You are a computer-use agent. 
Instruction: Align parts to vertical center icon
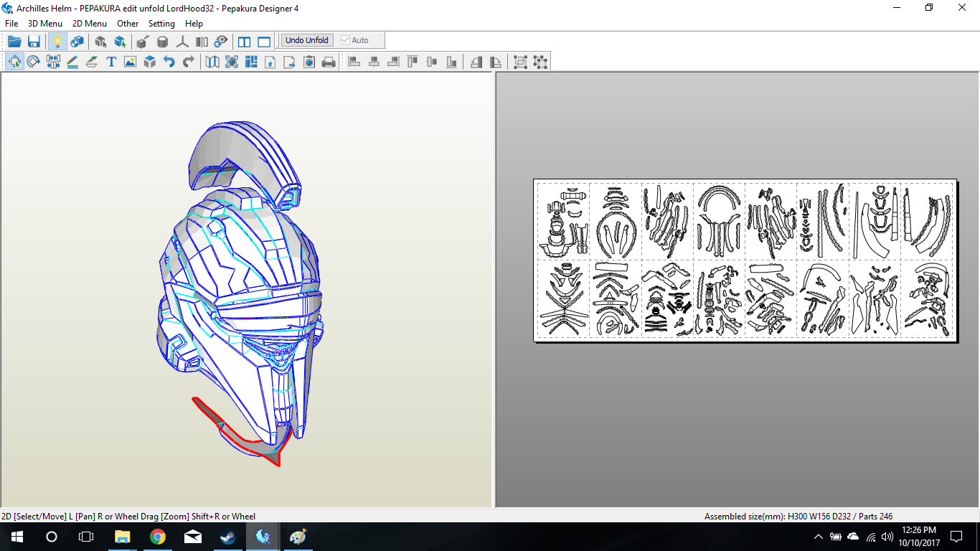tap(432, 62)
